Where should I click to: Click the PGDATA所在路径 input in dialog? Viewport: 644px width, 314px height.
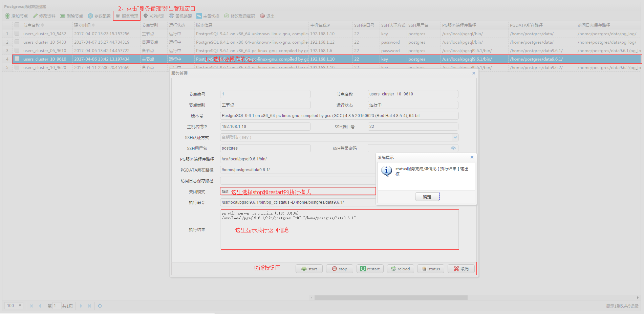pyautogui.click(x=298, y=170)
